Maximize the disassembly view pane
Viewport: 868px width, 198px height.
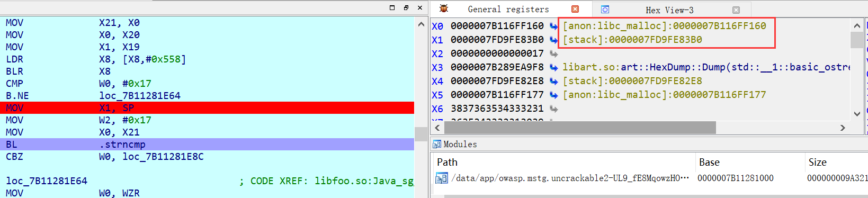point(392,7)
